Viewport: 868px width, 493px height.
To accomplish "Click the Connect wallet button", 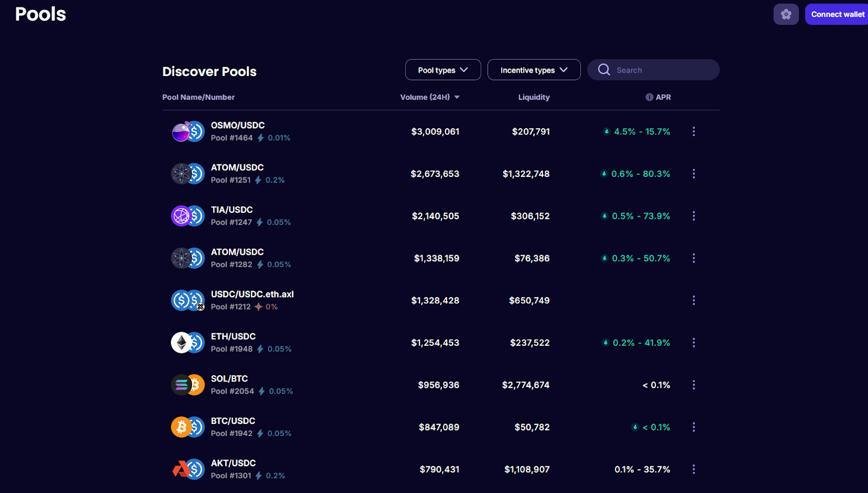I will click(x=837, y=14).
